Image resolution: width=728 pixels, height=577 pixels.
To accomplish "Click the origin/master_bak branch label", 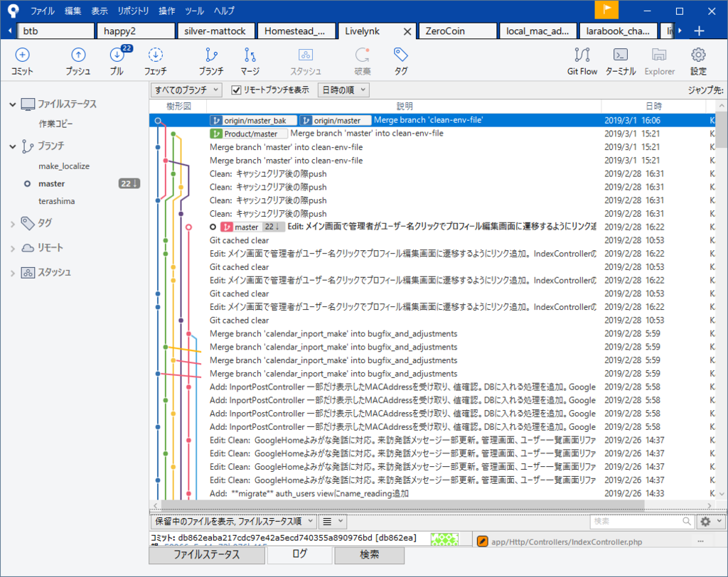I will pyautogui.click(x=254, y=121).
